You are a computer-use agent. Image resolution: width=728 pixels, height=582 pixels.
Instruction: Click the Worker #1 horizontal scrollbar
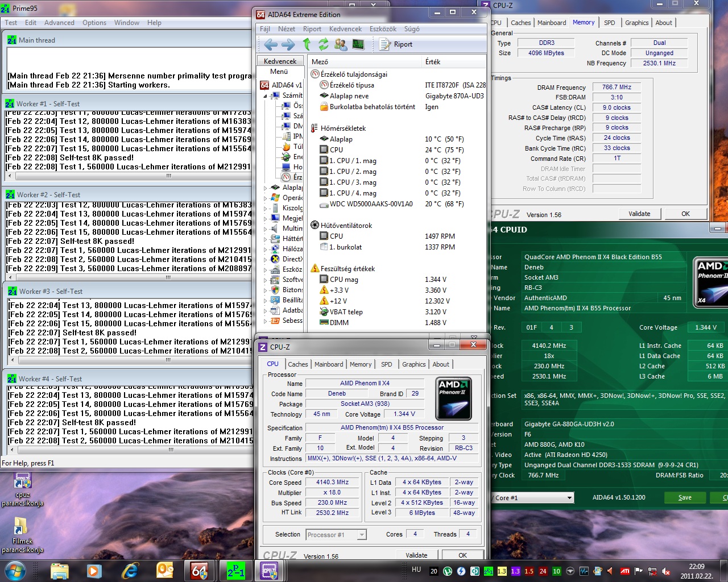[129, 176]
